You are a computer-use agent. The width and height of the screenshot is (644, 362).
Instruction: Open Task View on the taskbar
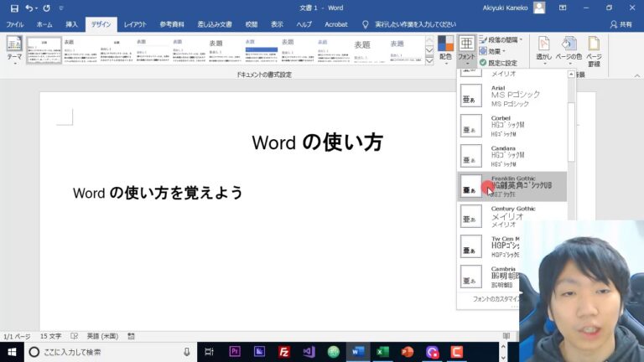210,352
